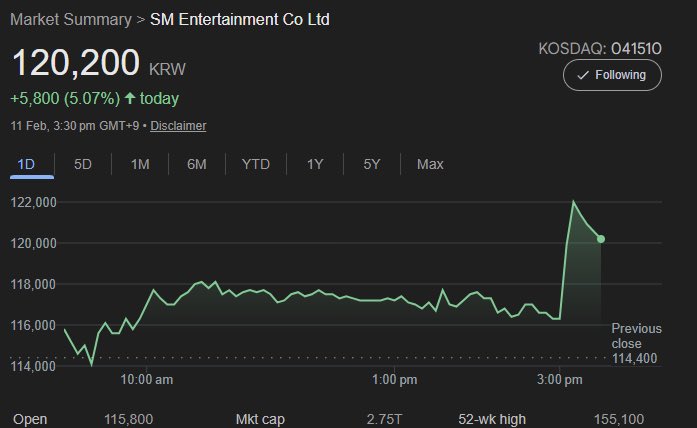Image resolution: width=697 pixels, height=428 pixels.
Task: Click the 116,000 y-axis label
Action: click(34, 325)
